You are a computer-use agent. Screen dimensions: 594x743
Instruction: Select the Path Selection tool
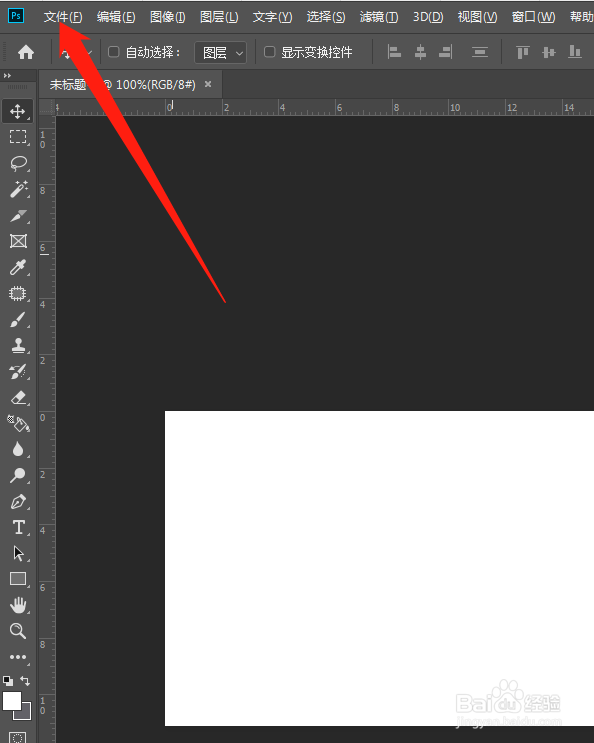[x=18, y=553]
